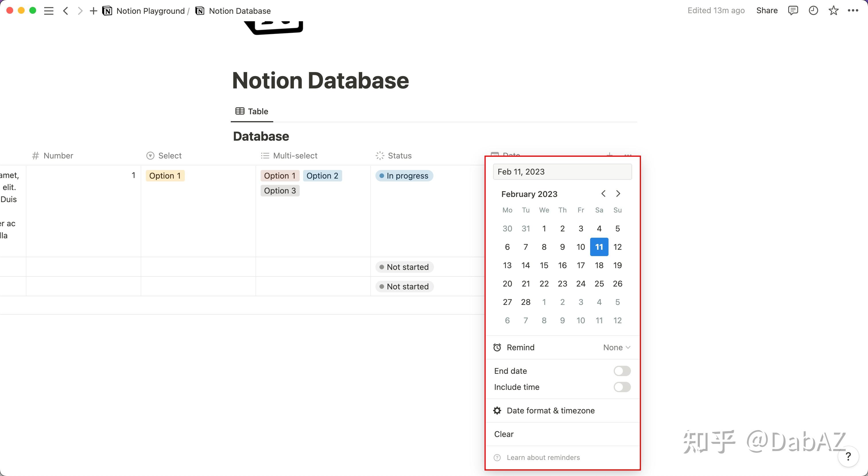
Task: Go to next month in calendar
Action: click(x=618, y=194)
